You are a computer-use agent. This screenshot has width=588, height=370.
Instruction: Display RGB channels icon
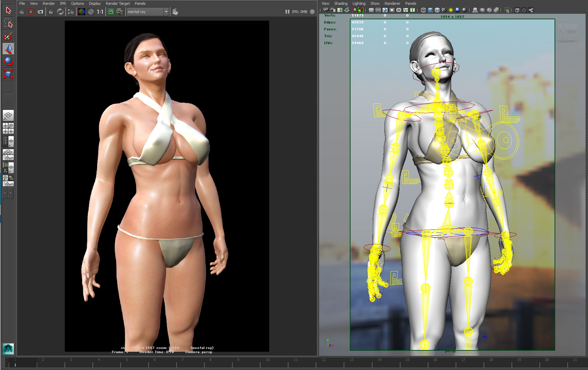click(x=82, y=12)
